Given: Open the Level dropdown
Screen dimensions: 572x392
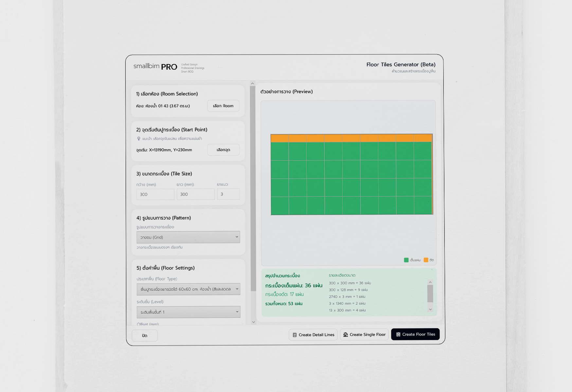Looking at the screenshot, I should pos(188,312).
